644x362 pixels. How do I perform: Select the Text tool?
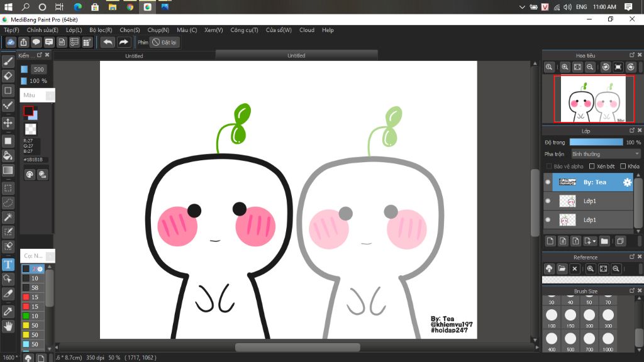[x=8, y=265]
